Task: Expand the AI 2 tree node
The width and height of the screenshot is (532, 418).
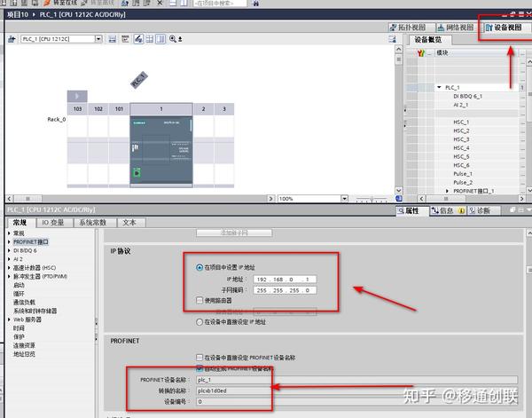Action: (9, 259)
